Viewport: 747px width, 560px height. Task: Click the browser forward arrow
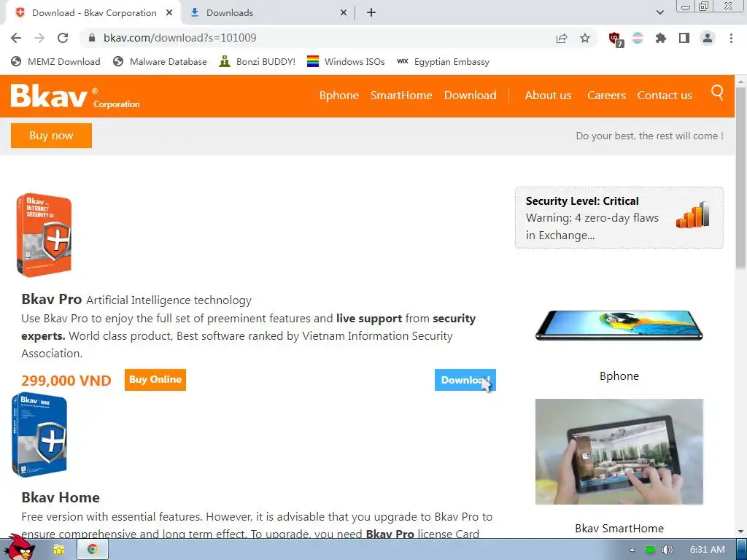pyautogui.click(x=39, y=38)
